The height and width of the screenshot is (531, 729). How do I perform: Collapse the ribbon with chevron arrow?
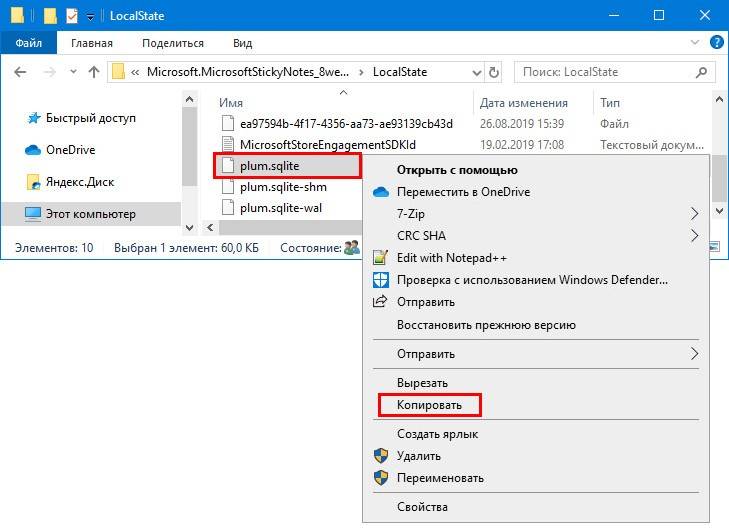(x=692, y=43)
